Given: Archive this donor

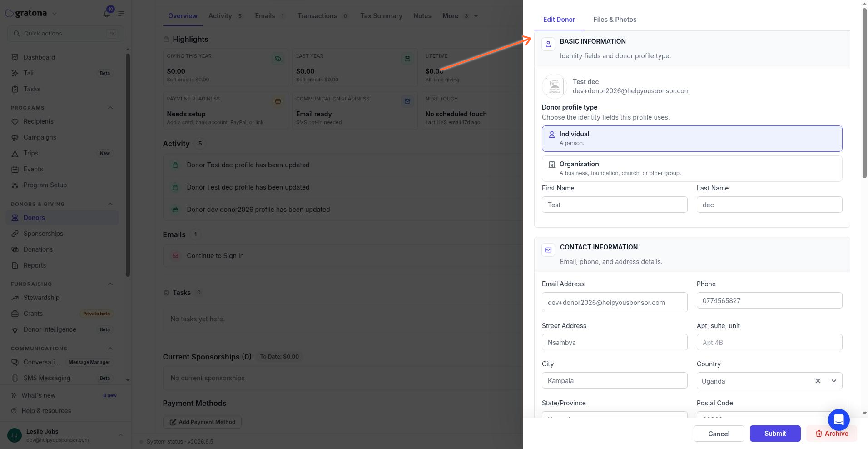Looking at the screenshot, I should click(x=831, y=434).
